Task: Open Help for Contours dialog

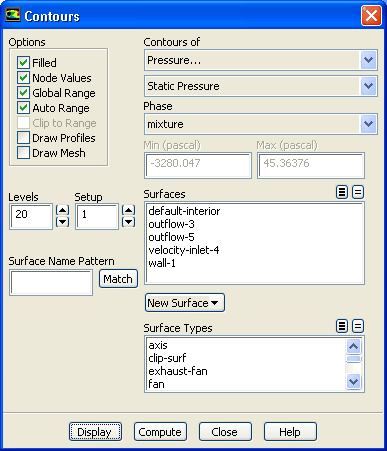Action: pos(290,432)
